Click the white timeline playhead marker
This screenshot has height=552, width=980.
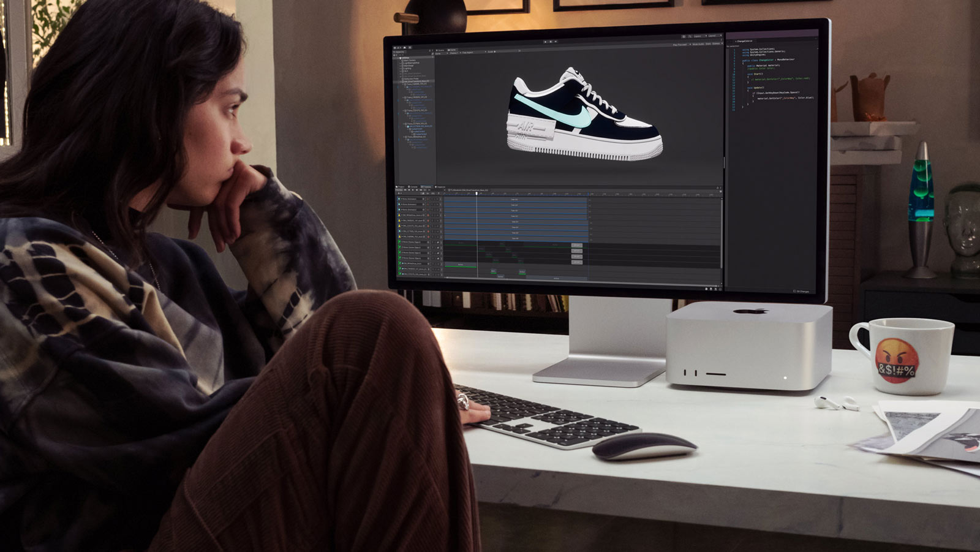pyautogui.click(x=477, y=194)
